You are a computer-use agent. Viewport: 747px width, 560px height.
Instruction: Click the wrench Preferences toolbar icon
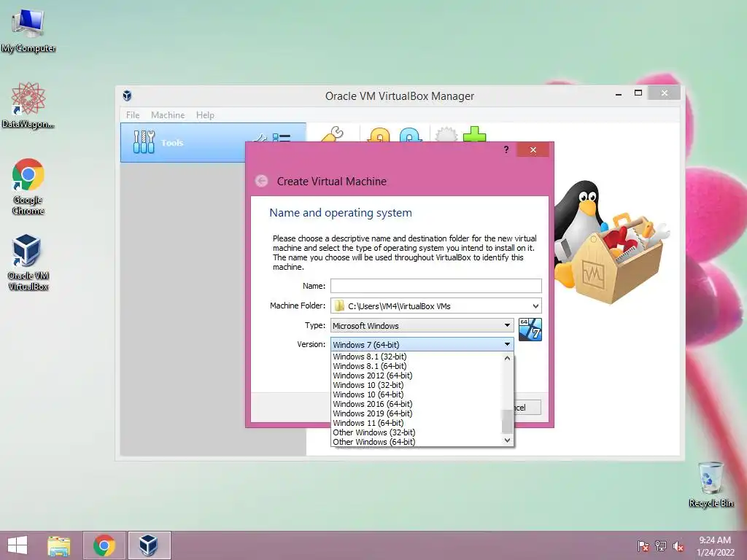(333, 134)
